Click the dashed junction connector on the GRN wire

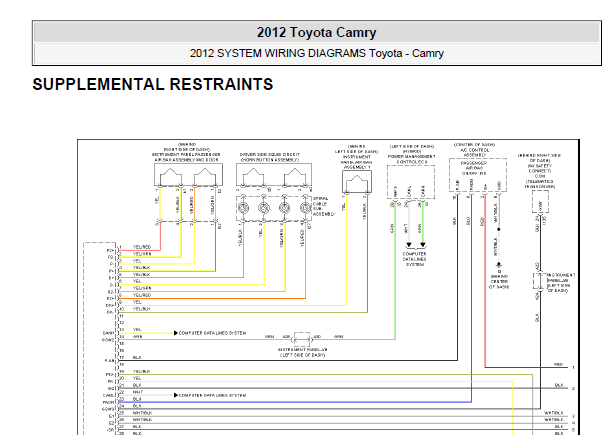(302, 339)
